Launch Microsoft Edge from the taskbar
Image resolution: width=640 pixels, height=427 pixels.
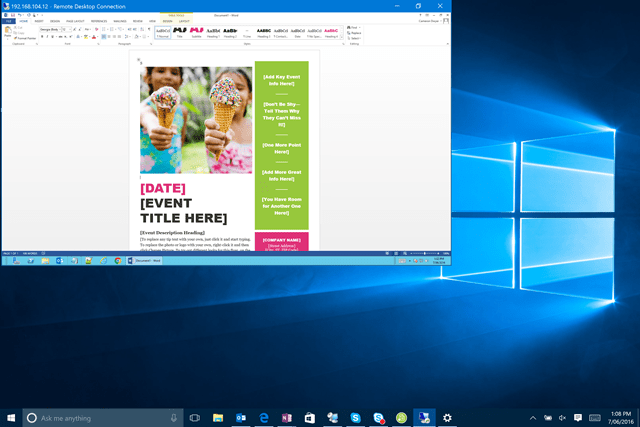(x=264, y=417)
